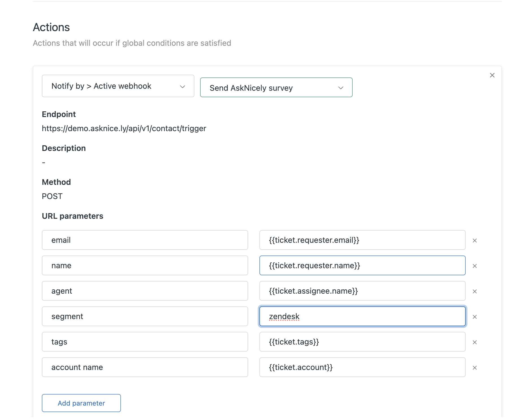Focus the zendesk value field
Image resolution: width=529 pixels, height=420 pixels.
coord(362,316)
